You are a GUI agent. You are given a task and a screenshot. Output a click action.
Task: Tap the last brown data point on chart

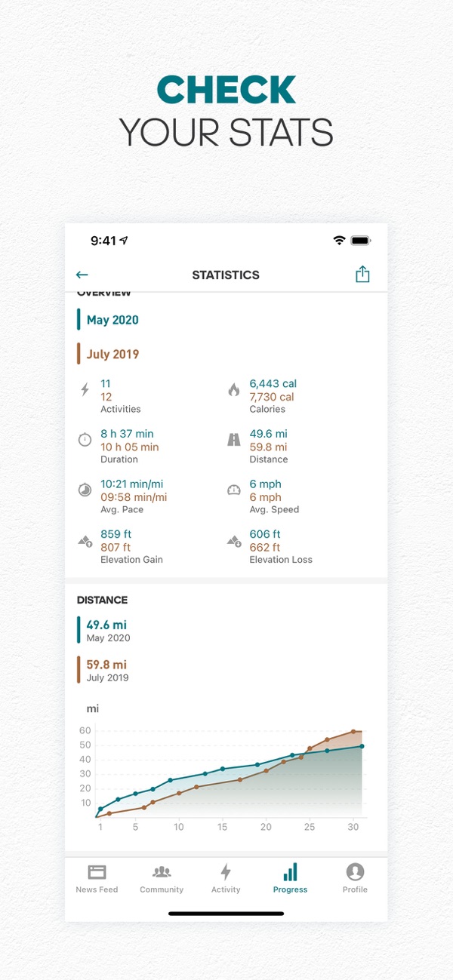pyautogui.click(x=353, y=732)
